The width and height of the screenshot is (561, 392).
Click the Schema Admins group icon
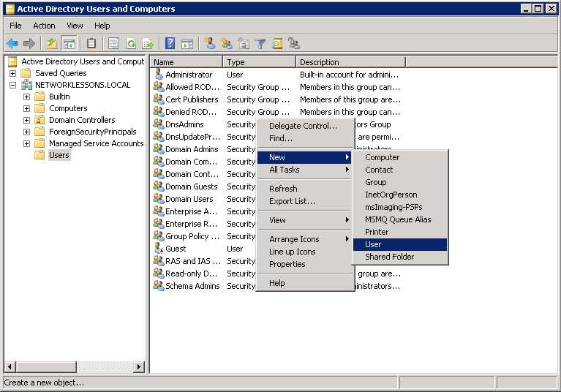159,285
